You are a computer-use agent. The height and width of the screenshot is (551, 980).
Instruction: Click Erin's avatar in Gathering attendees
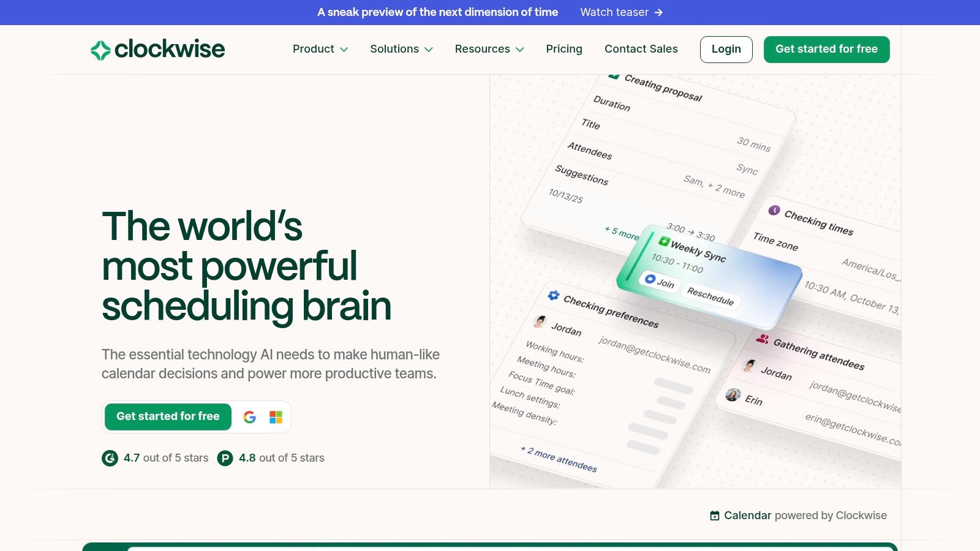(733, 394)
